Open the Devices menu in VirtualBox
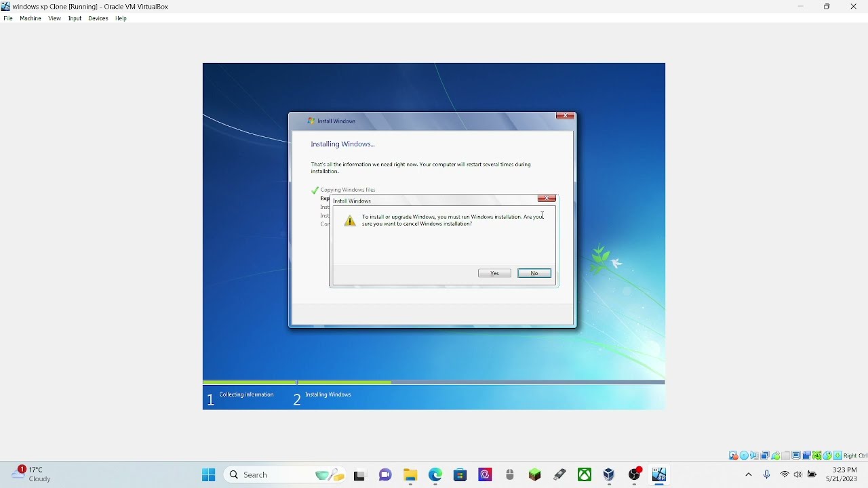The width and height of the screenshot is (868, 488). (x=98, y=18)
